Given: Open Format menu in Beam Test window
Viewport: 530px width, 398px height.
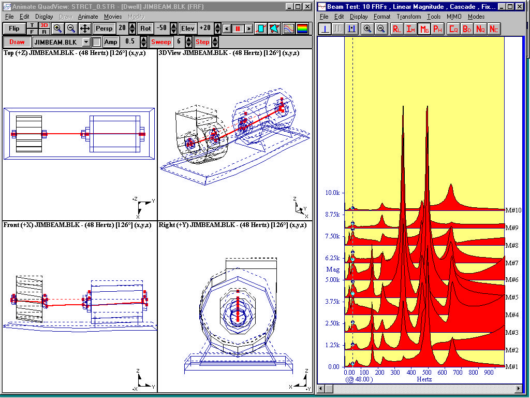Looking at the screenshot, I should pos(382,17).
